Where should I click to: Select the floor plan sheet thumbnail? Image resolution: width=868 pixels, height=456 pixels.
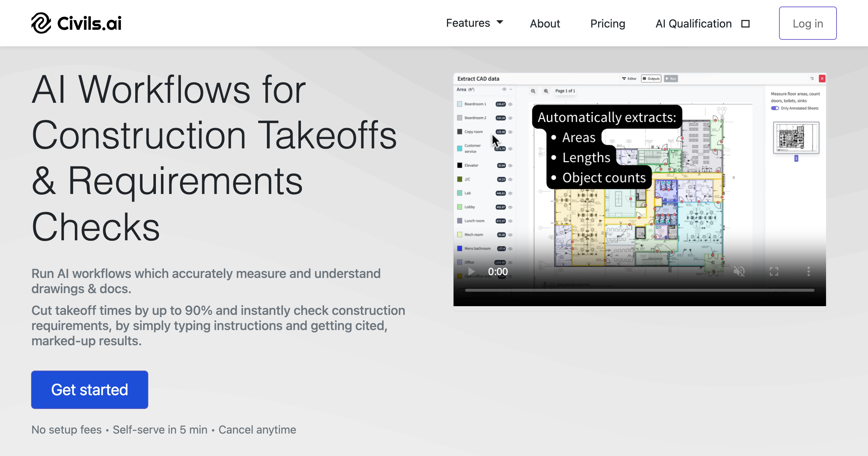coord(796,138)
